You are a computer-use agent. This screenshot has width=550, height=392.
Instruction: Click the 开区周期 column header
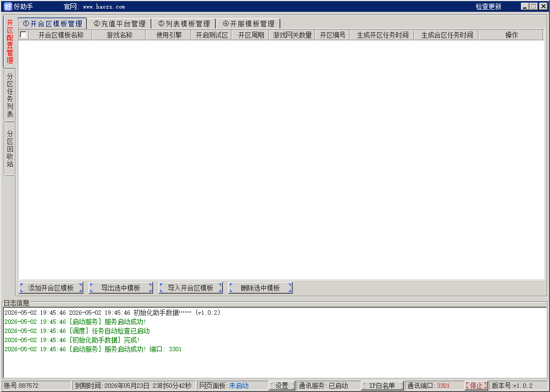point(251,35)
